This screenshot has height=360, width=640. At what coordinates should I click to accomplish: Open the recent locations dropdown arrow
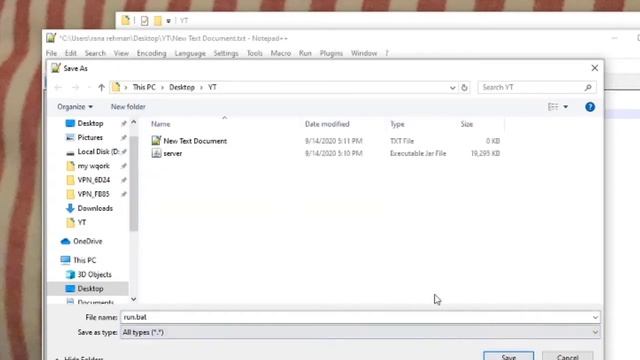(x=89, y=87)
